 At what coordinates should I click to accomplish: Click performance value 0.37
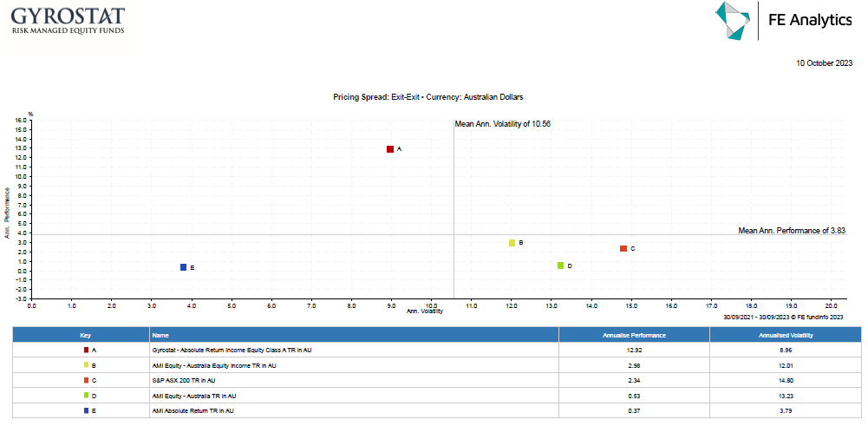635,410
